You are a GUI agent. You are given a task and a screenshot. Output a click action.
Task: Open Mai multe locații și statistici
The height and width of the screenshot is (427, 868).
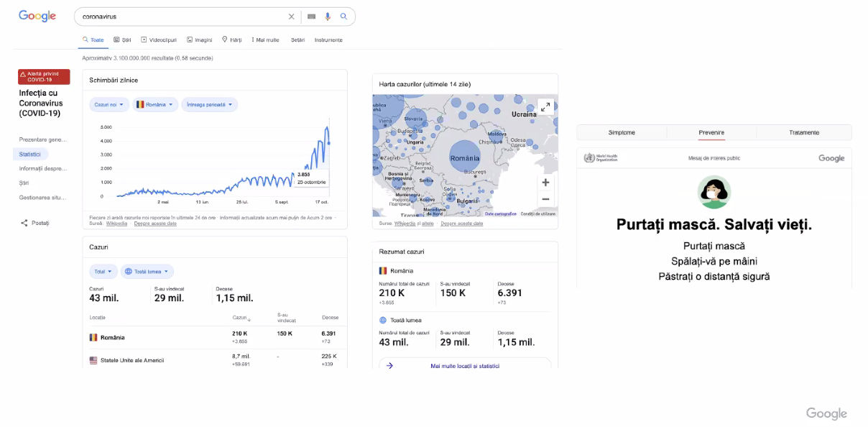click(x=465, y=365)
